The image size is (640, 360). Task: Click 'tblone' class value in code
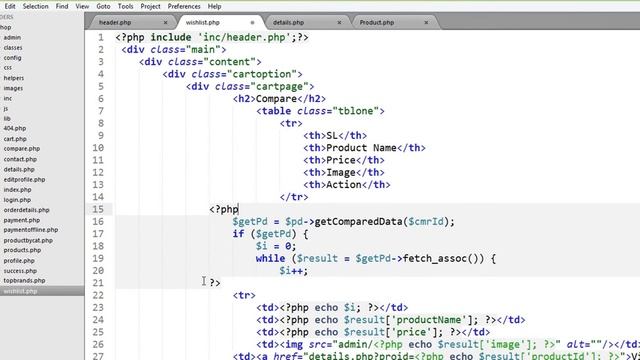[356, 111]
